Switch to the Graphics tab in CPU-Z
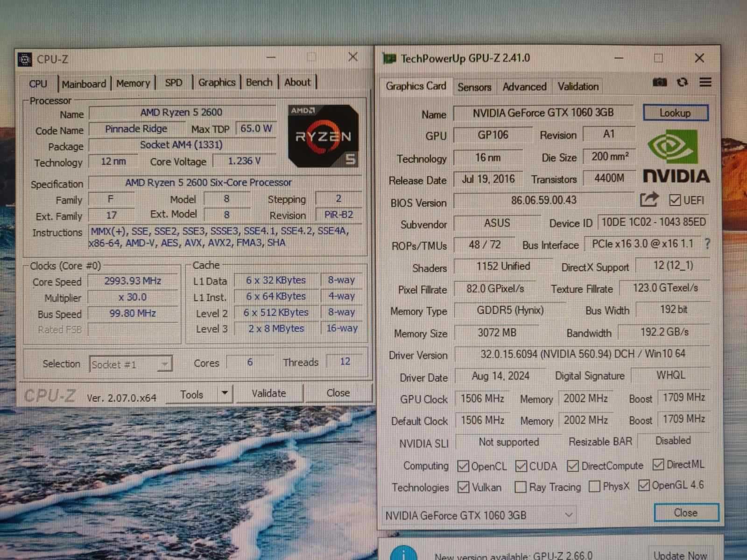The height and width of the screenshot is (560, 747). click(217, 83)
